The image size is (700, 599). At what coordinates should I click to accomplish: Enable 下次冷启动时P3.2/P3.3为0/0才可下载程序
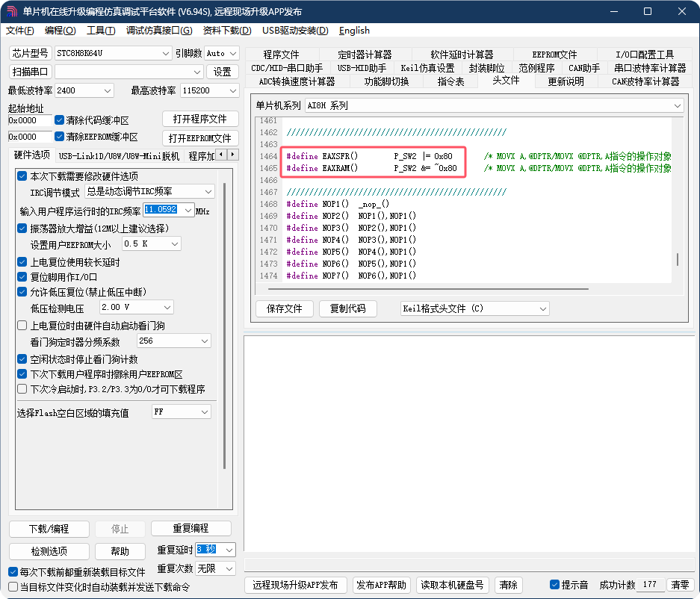(x=22, y=389)
